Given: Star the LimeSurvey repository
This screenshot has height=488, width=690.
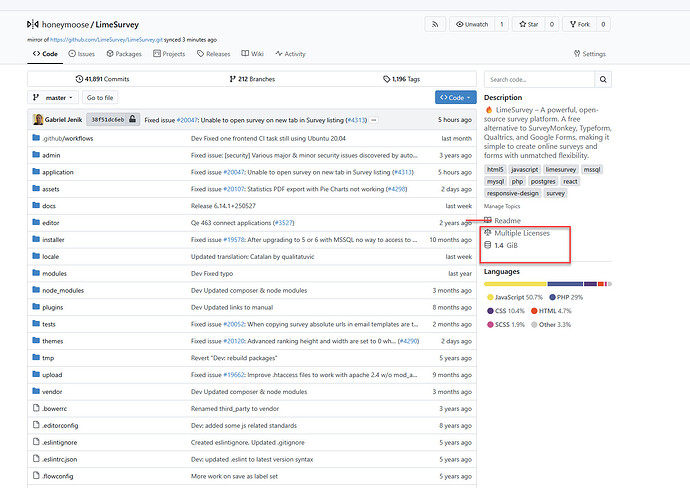Looking at the screenshot, I should tap(529, 25).
